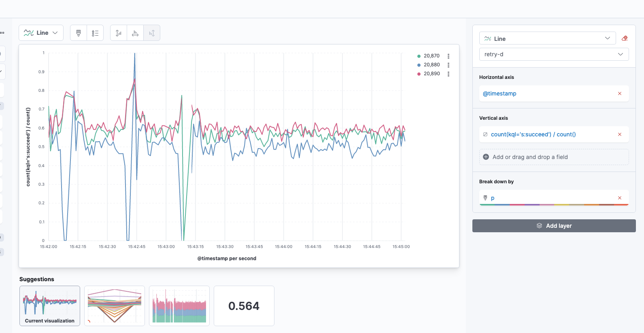The width and height of the screenshot is (644, 333).
Task: Open Left axis settings icon
Action: click(119, 33)
